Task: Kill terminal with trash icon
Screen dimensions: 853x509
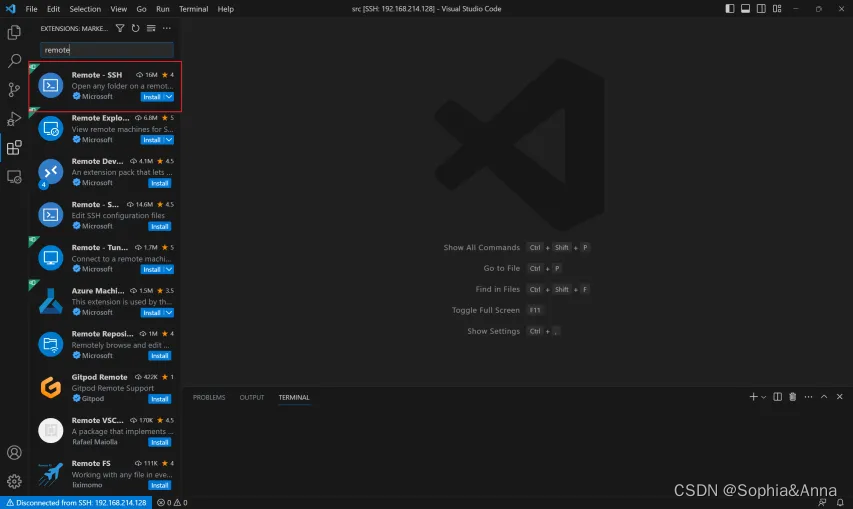Action: 793,397
